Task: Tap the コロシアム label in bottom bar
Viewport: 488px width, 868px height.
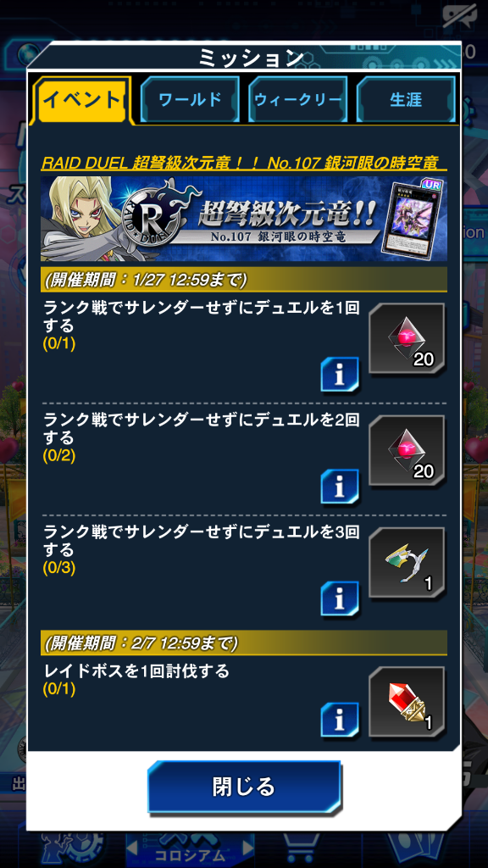Action: [x=190, y=856]
